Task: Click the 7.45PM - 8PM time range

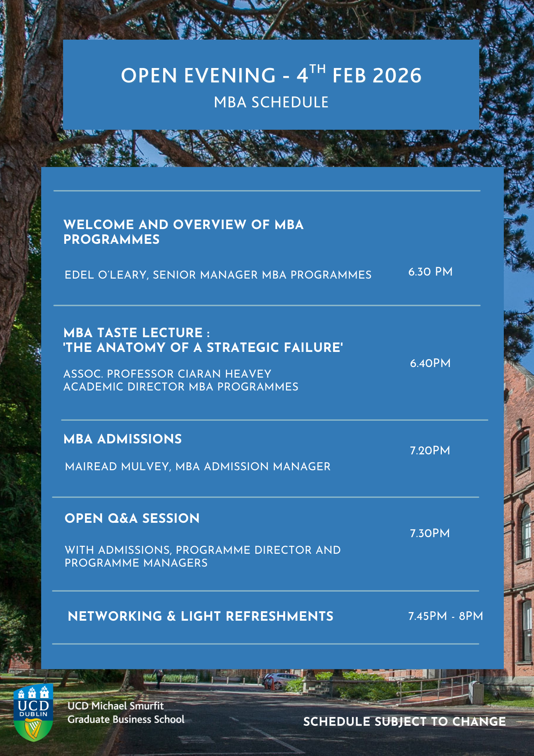Action: pos(445,616)
